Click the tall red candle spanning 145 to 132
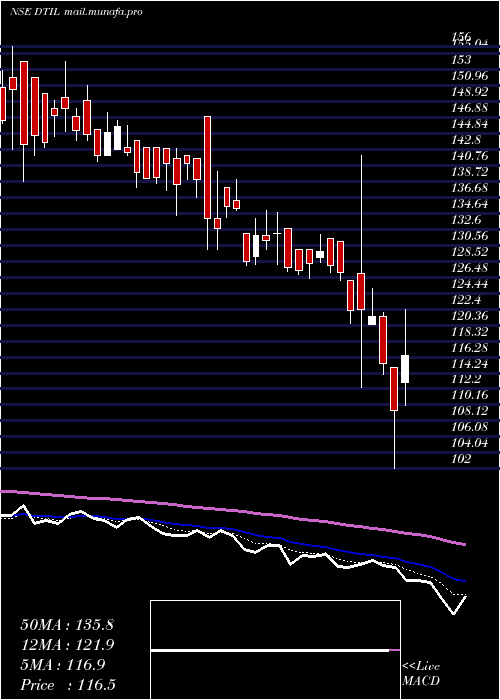This screenshot has height=700, width=500. [x=208, y=167]
